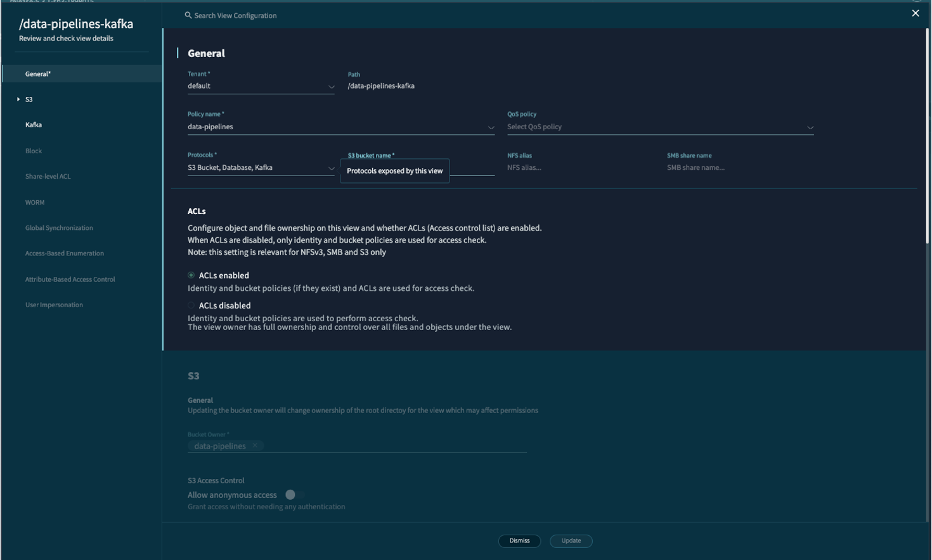Go to the Kafka section

pyautogui.click(x=34, y=125)
